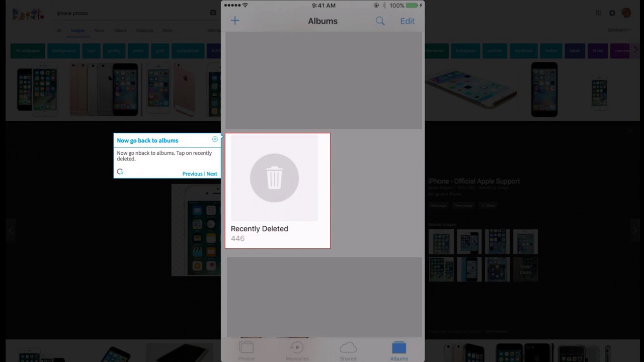Expand the More search menu
The width and height of the screenshot is (644, 362).
click(x=167, y=30)
